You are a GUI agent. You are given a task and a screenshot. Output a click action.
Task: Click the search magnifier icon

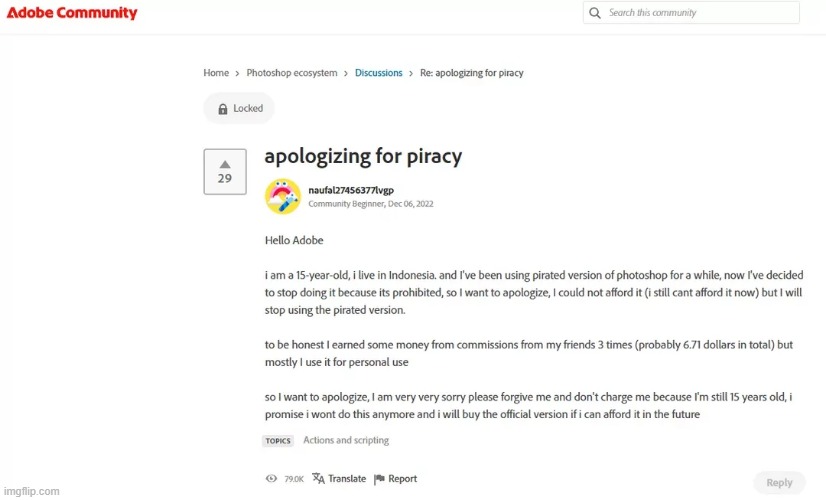tap(595, 13)
